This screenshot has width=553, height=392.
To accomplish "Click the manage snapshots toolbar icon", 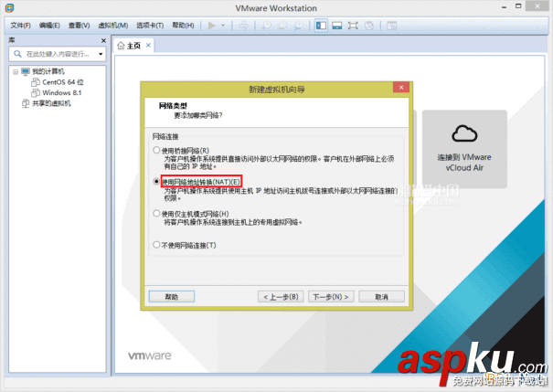I will 299,26.
